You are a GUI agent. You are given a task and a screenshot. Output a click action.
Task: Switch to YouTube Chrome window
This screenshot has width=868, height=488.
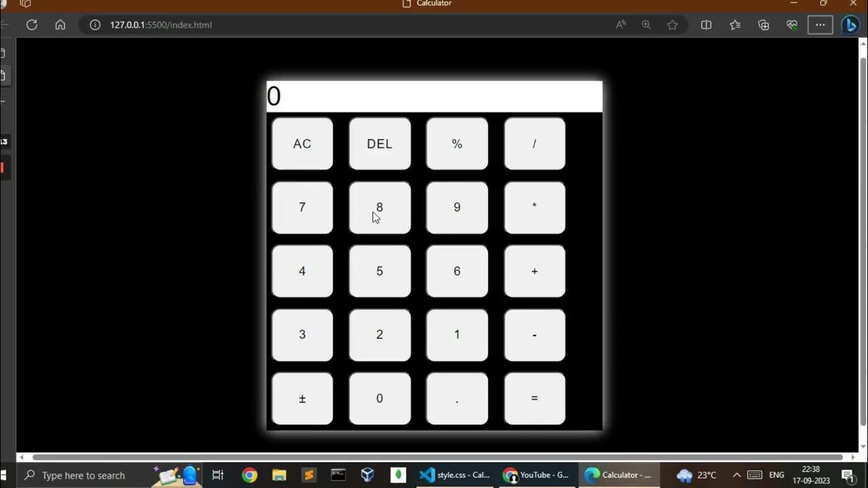pyautogui.click(x=537, y=475)
